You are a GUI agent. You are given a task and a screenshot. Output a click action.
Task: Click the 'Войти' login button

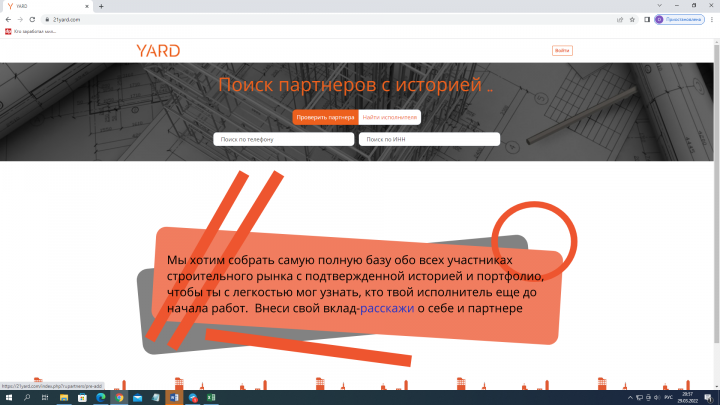point(562,51)
